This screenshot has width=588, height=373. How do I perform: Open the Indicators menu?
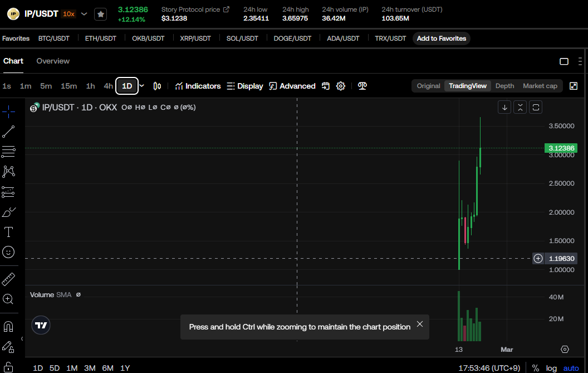(x=198, y=86)
